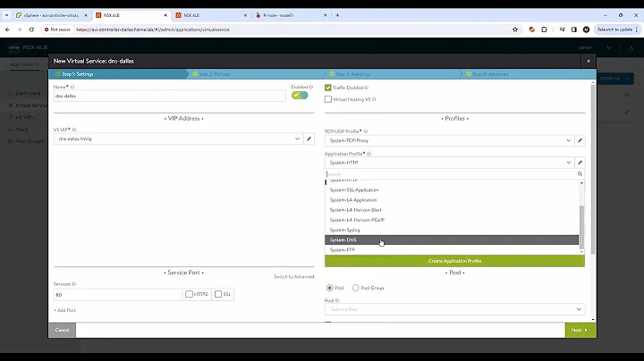
Task: Click the search magnifier in profile dropdown
Action: click(x=580, y=174)
